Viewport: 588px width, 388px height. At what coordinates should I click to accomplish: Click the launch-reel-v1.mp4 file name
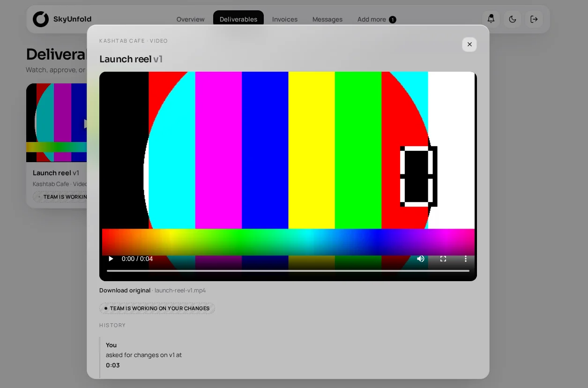click(180, 291)
